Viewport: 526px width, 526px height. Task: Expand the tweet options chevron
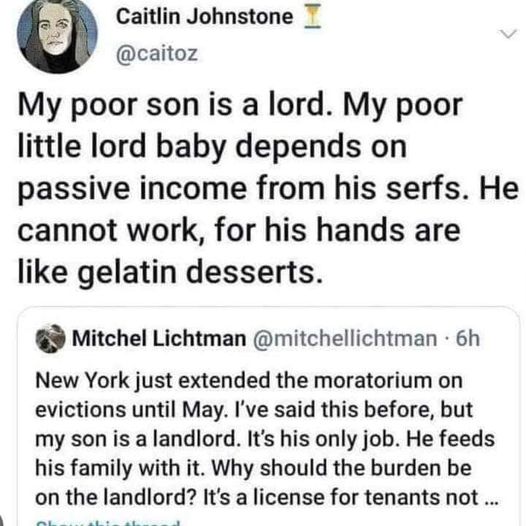[x=508, y=34]
